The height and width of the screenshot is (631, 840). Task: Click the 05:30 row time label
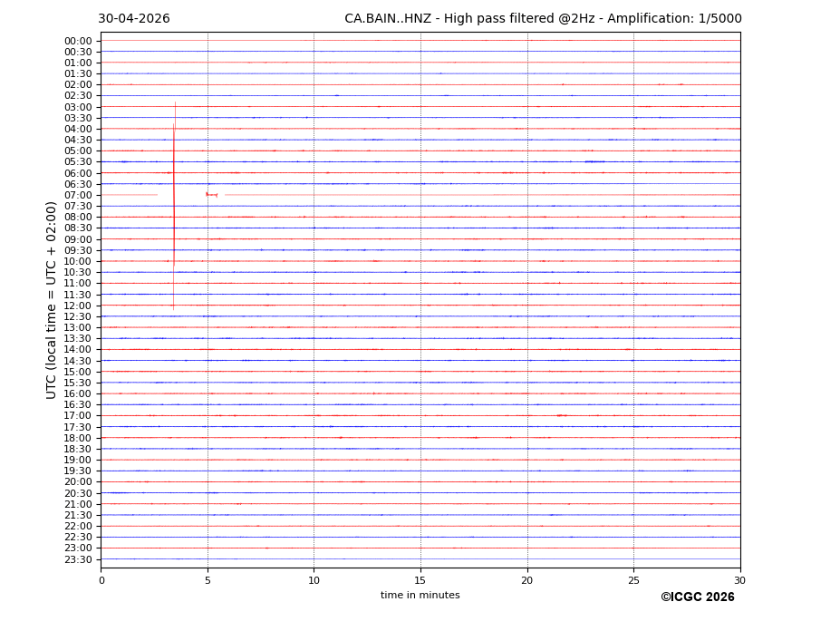click(78, 161)
